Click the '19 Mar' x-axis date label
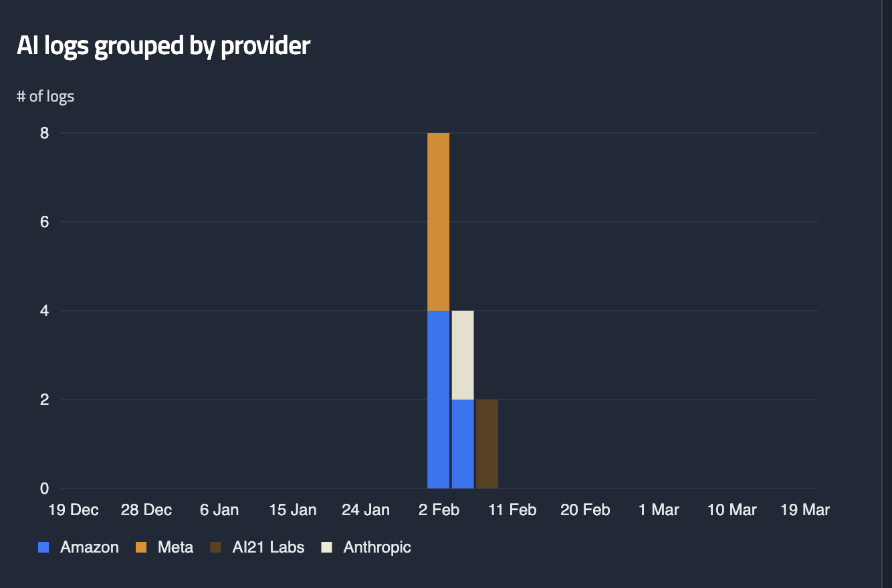 (x=805, y=510)
